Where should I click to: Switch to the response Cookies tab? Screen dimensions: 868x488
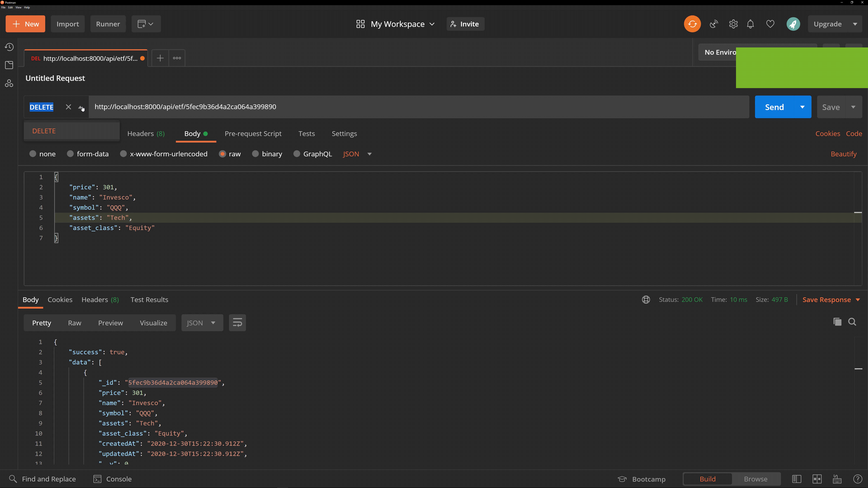(x=60, y=299)
